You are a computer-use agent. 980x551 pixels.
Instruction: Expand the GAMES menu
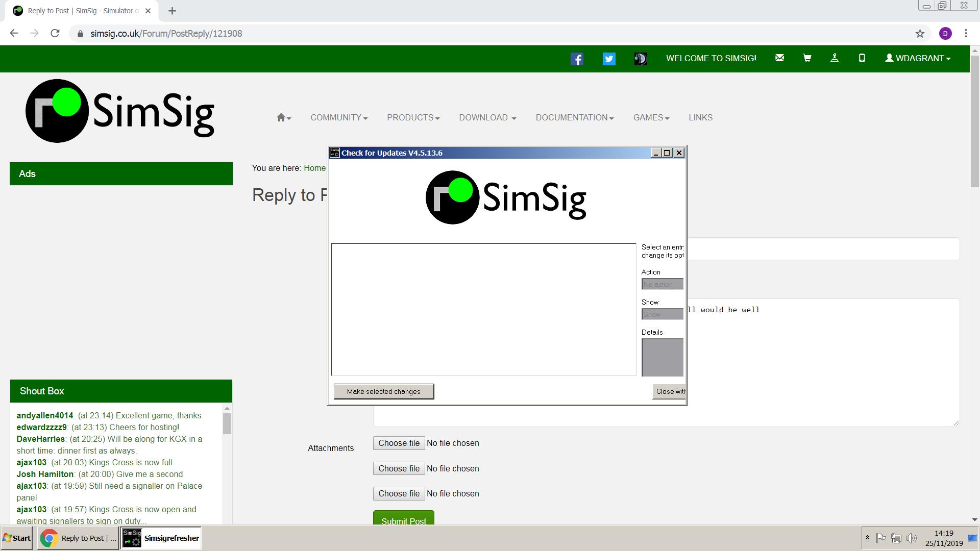pos(651,118)
